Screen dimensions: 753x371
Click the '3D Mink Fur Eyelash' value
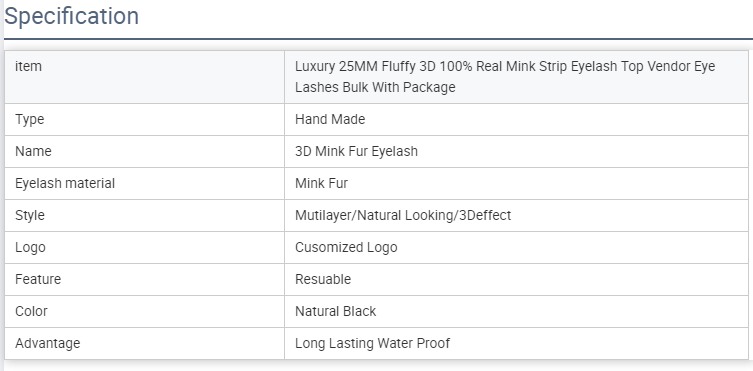[x=356, y=152]
